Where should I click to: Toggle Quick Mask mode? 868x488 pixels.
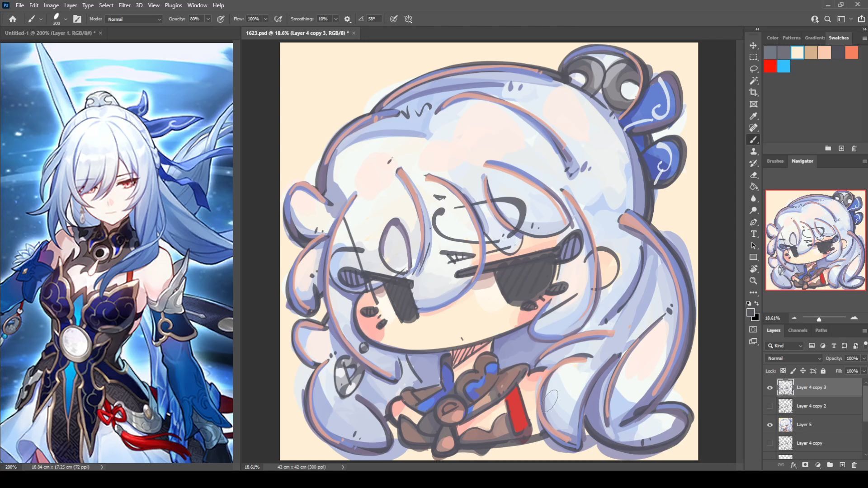[753, 329]
